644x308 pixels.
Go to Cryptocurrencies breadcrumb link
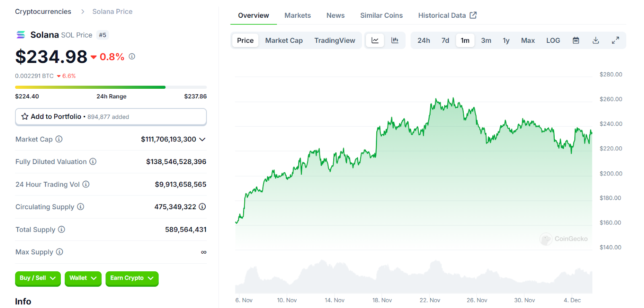(43, 12)
